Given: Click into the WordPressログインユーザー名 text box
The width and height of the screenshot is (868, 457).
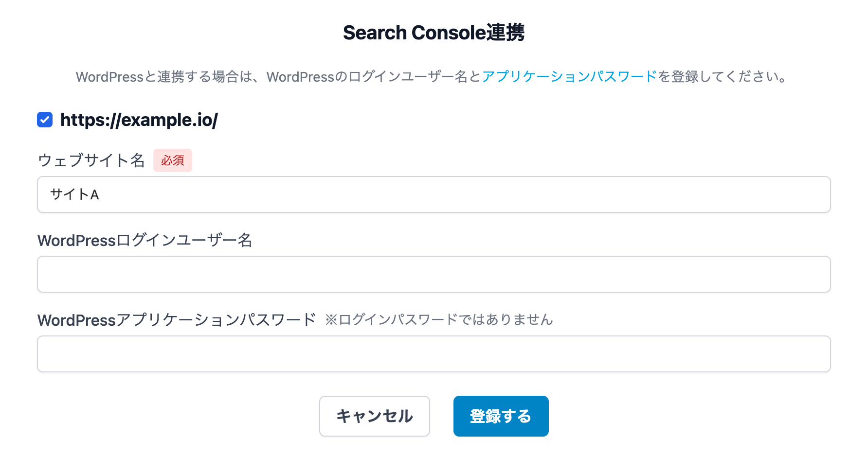Looking at the screenshot, I should tap(433, 274).
